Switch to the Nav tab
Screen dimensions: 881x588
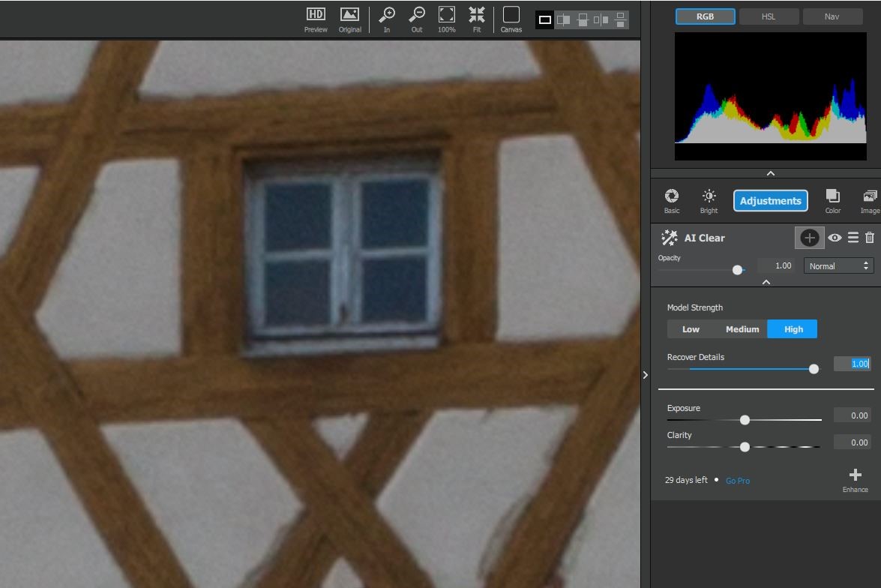click(x=832, y=16)
